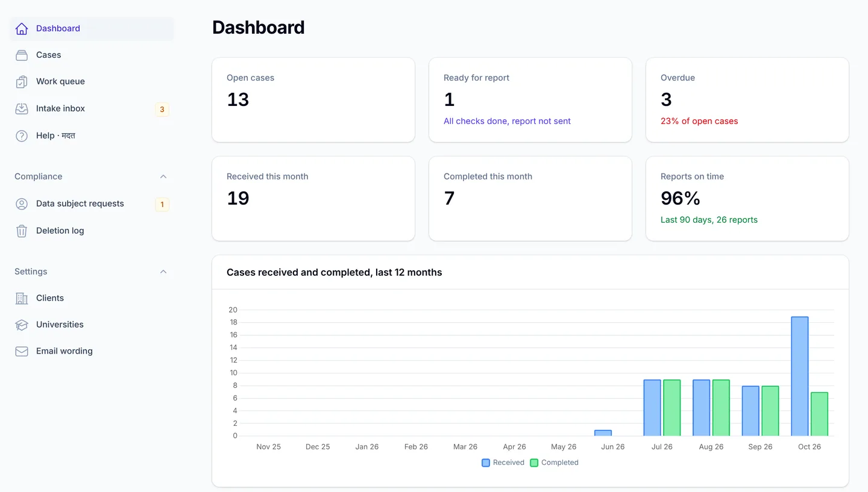Click the Jul 26 Received bar
This screenshot has height=492, width=868.
[652, 408]
